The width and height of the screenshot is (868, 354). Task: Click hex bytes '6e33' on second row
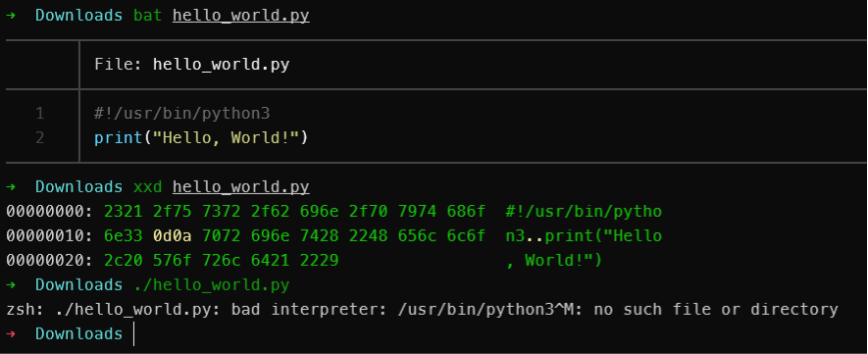click(123, 235)
